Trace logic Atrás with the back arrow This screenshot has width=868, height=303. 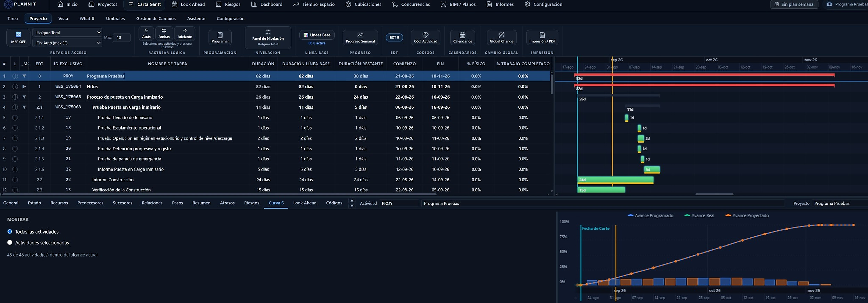coord(146,33)
